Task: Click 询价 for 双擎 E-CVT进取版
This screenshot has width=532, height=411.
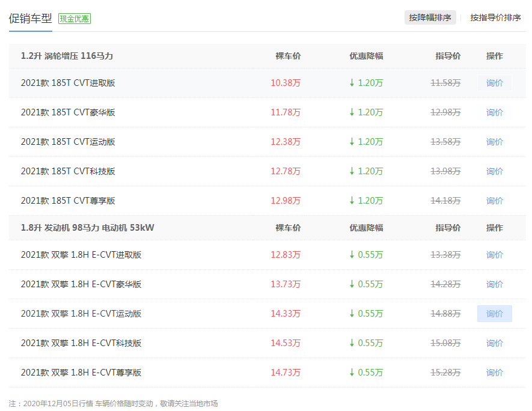Action: 494,255
